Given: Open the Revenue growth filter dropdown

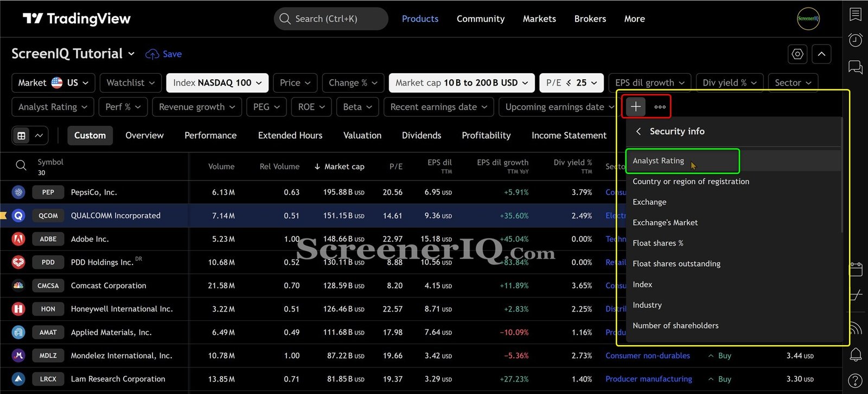Looking at the screenshot, I should pyautogui.click(x=197, y=107).
